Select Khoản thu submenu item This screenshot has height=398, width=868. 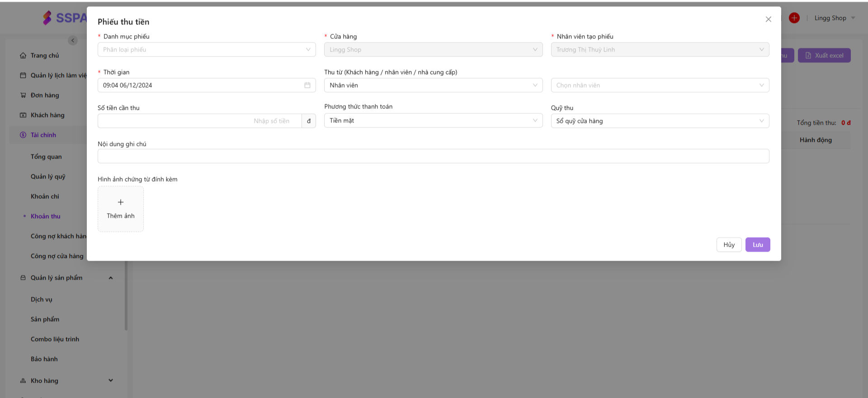(x=46, y=216)
